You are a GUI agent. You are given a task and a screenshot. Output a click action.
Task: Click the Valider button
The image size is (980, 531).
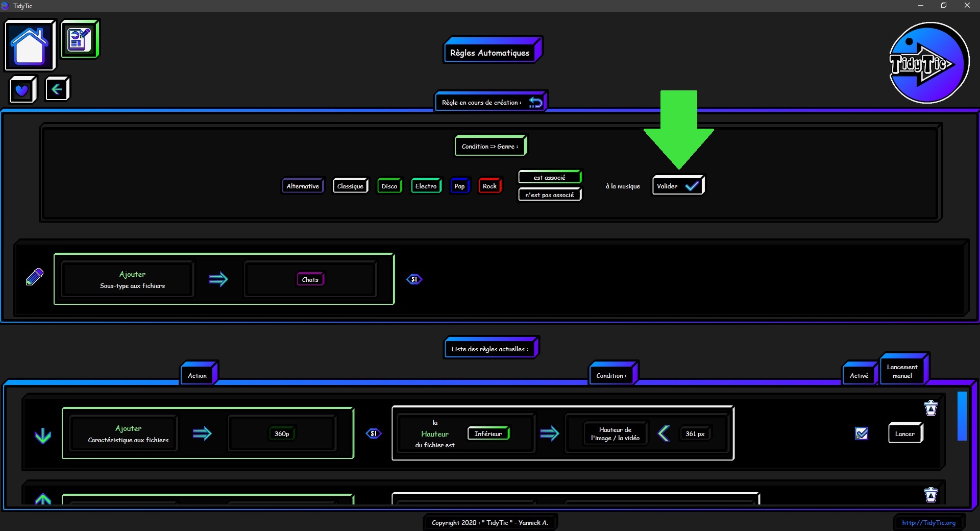tap(678, 185)
